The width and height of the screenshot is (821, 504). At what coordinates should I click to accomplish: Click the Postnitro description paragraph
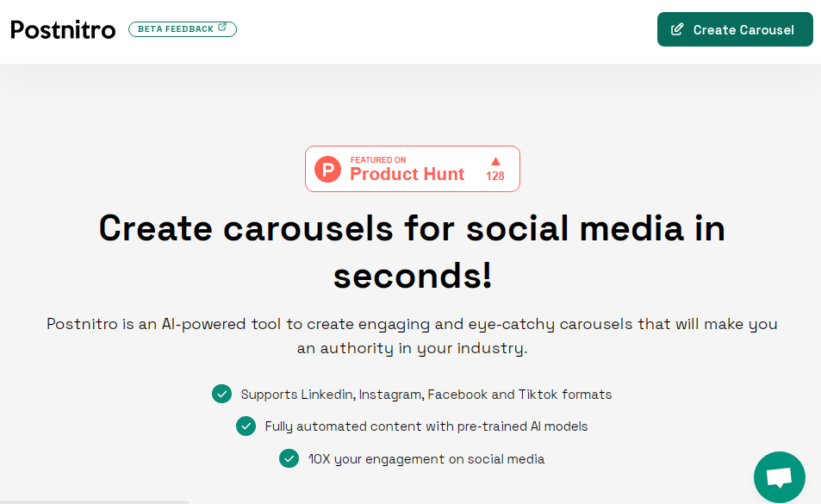coord(412,335)
